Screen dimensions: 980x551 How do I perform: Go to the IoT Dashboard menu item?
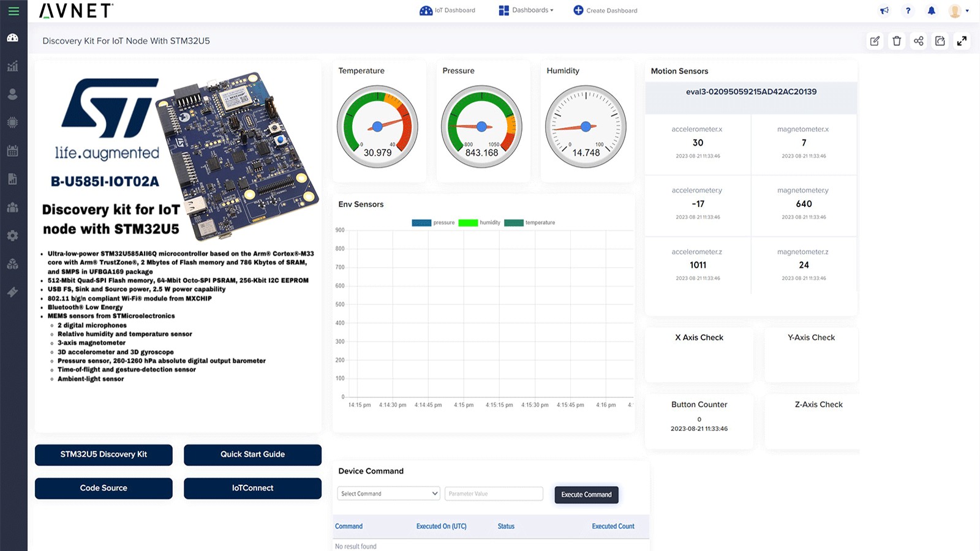coord(448,10)
